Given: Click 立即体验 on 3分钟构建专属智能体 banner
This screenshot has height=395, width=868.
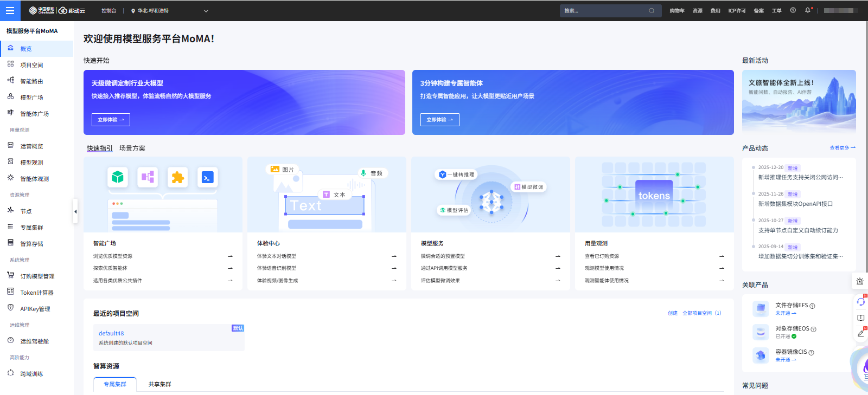Looking at the screenshot, I should (440, 120).
